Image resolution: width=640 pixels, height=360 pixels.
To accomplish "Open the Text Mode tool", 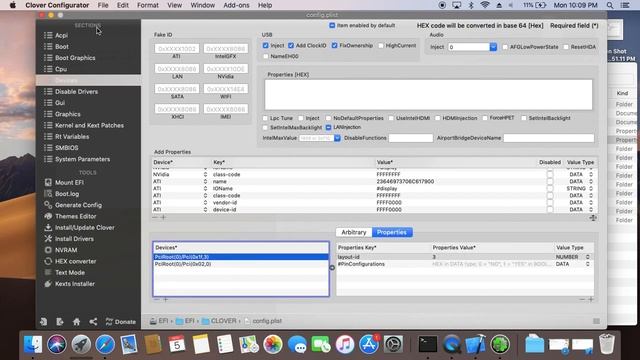I will [x=69, y=273].
